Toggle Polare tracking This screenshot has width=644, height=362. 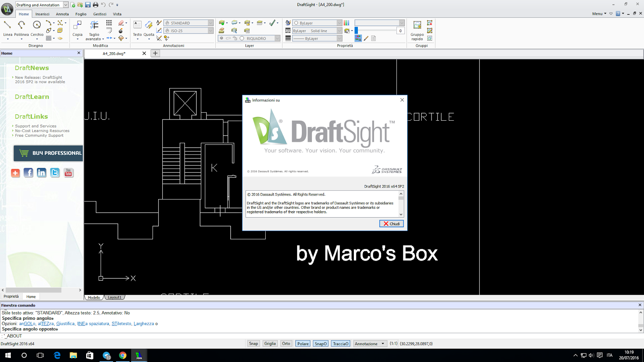pyautogui.click(x=303, y=343)
